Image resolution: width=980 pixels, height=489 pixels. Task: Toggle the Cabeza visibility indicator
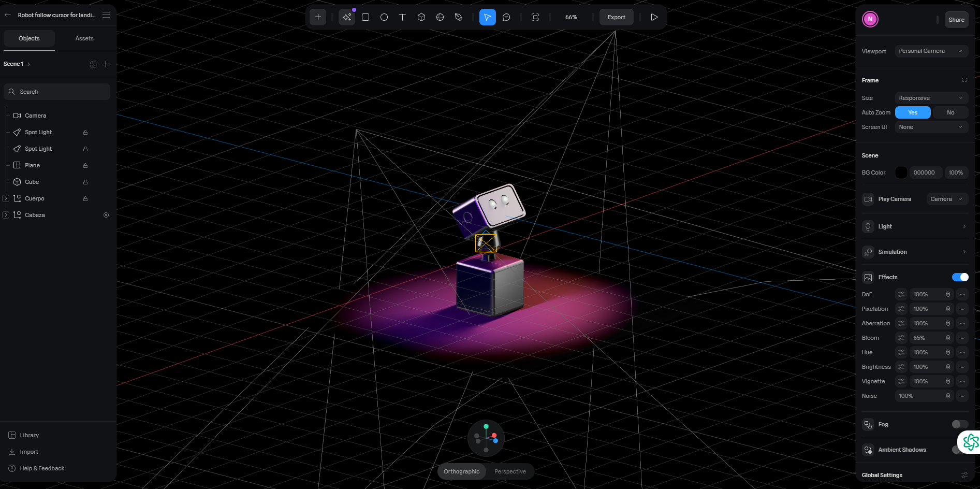pos(106,215)
